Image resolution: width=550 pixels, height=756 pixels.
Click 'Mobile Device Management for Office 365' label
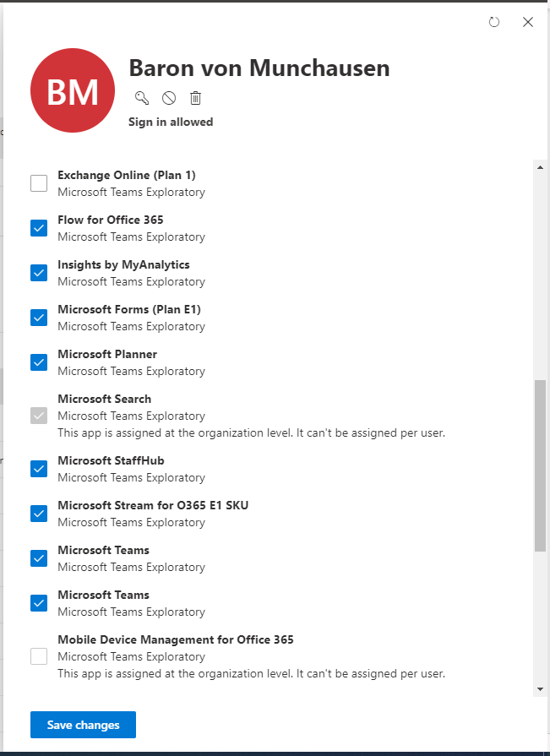pyautogui.click(x=176, y=639)
